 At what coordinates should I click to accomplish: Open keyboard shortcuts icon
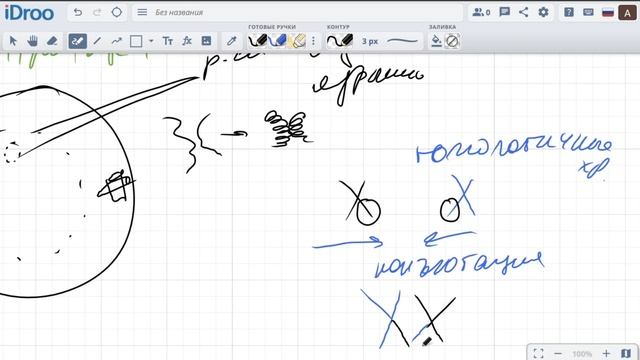click(x=588, y=12)
